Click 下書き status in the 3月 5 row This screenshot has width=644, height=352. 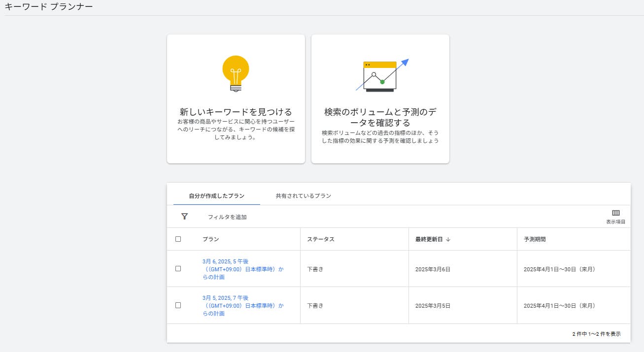[x=315, y=306]
